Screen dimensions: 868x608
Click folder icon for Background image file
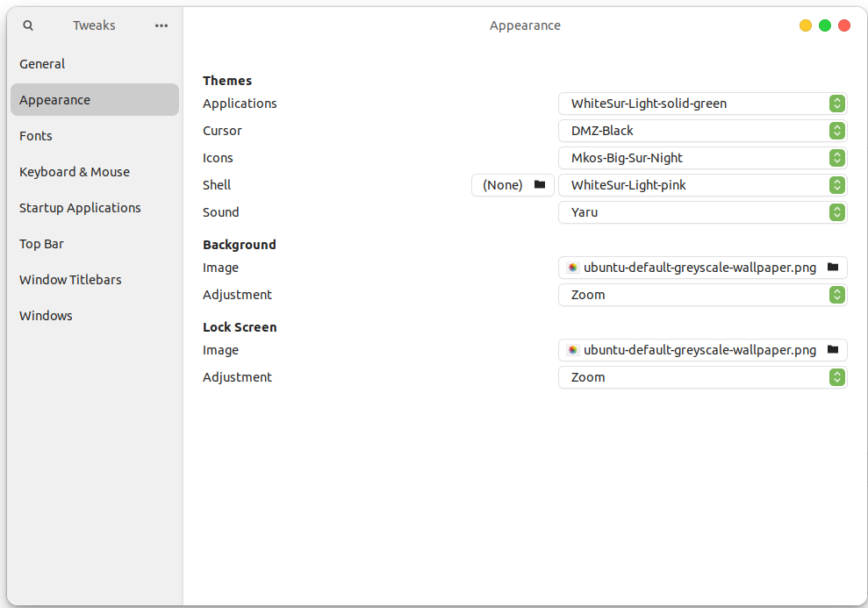(x=833, y=268)
